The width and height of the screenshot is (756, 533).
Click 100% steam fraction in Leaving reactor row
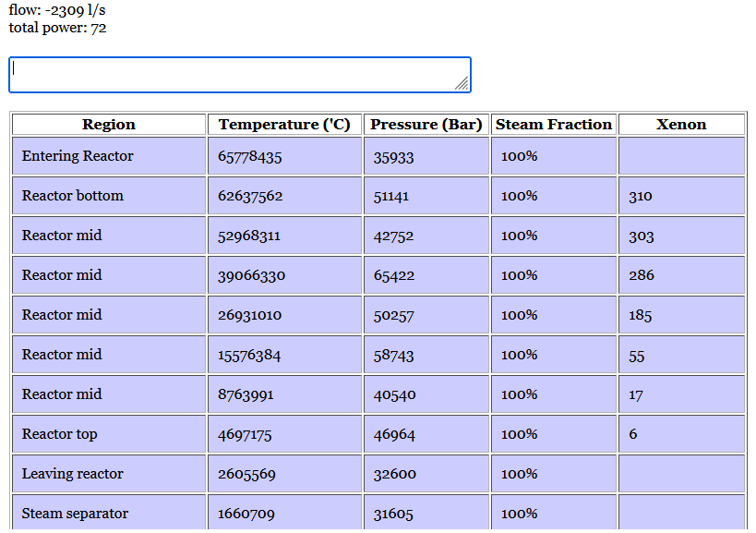(x=520, y=473)
